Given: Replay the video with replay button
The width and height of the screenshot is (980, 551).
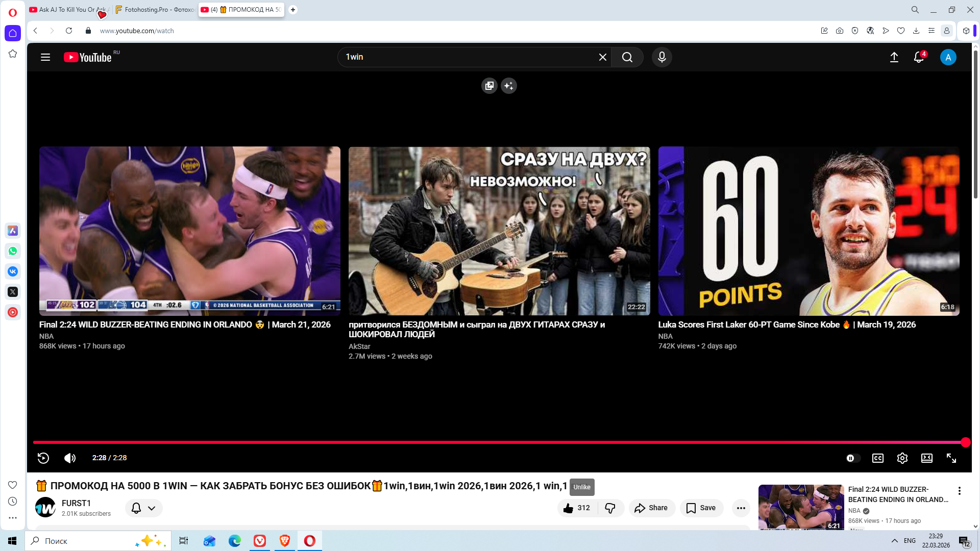Looking at the screenshot, I should click(43, 458).
